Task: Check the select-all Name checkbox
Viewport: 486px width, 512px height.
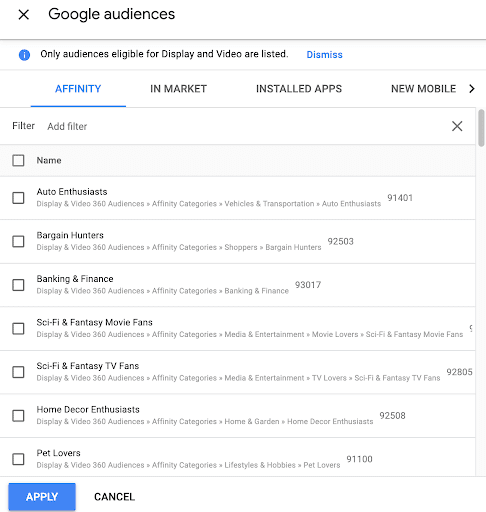Action: 18,160
